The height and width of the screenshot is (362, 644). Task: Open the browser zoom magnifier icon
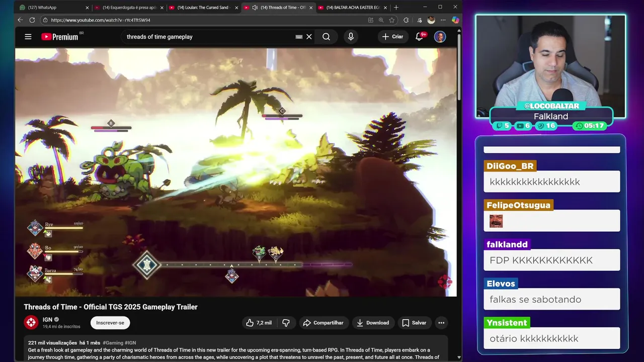tap(381, 20)
